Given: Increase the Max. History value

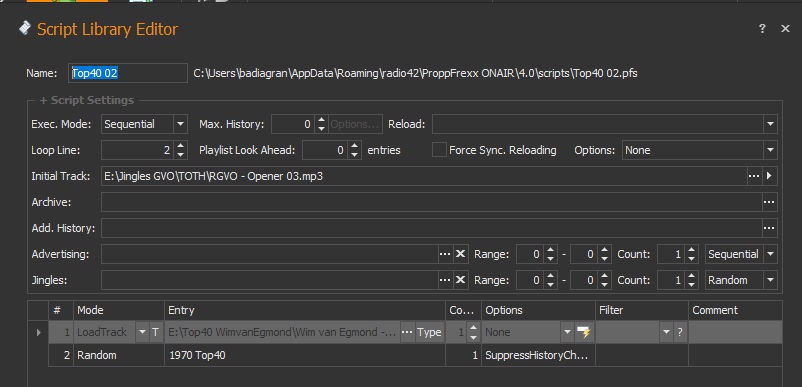Looking at the screenshot, I should (x=321, y=120).
